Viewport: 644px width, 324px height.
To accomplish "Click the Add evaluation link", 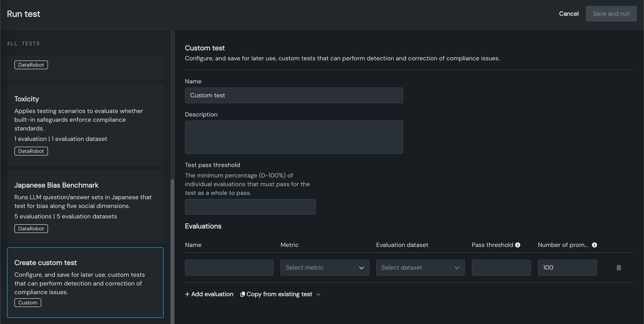I will (x=212, y=294).
